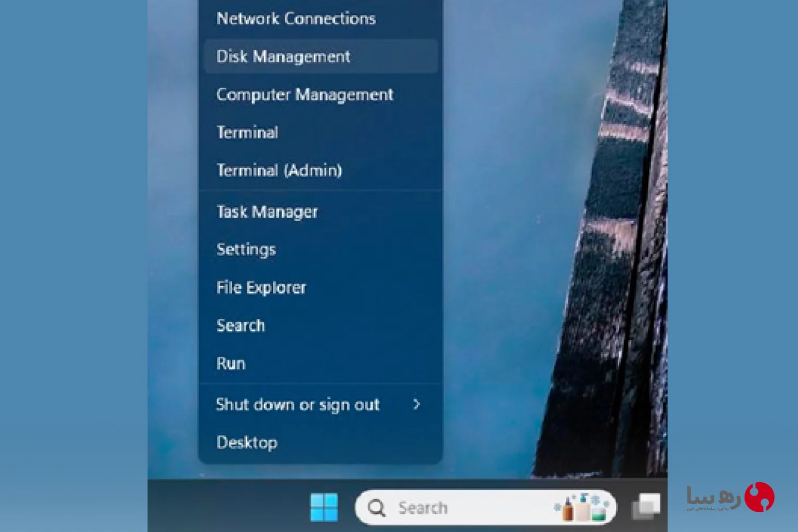This screenshot has height=532, width=798.
Task: Open the Run dialog entry
Action: 321,363
